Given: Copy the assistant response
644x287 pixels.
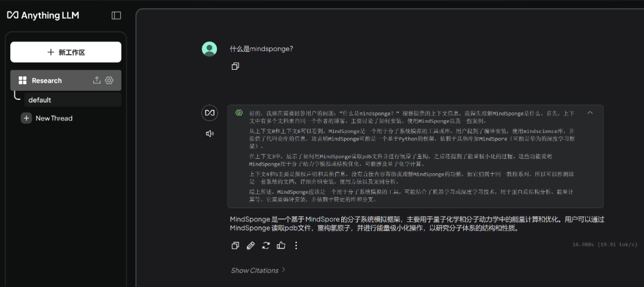Looking at the screenshot, I should (x=235, y=245).
